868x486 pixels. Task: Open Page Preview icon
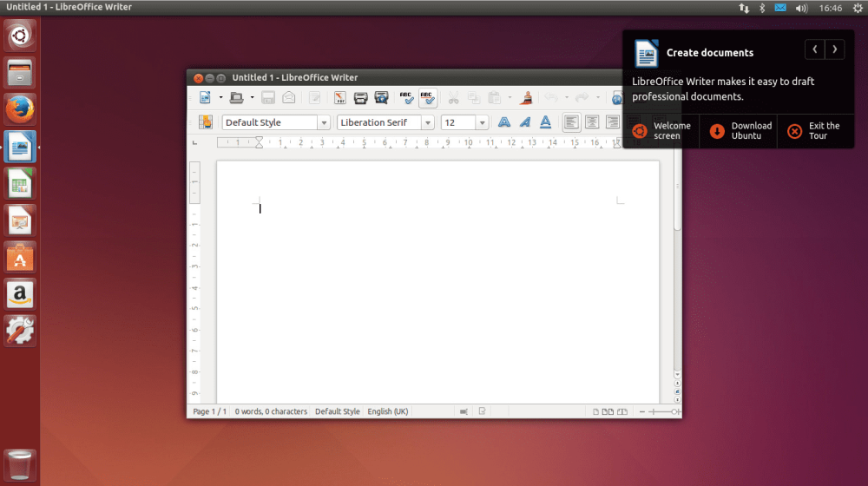click(381, 98)
